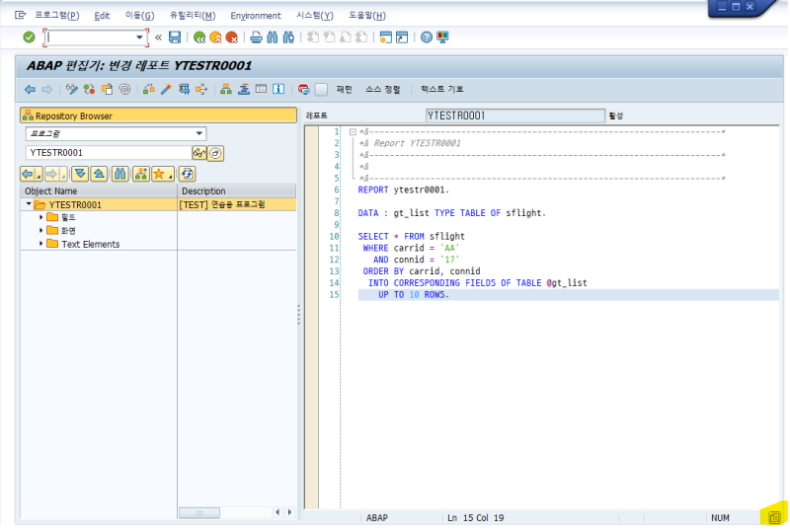The width and height of the screenshot is (790, 532).
Task: Collapse the comment block fold marker at line 1
Action: (353, 132)
